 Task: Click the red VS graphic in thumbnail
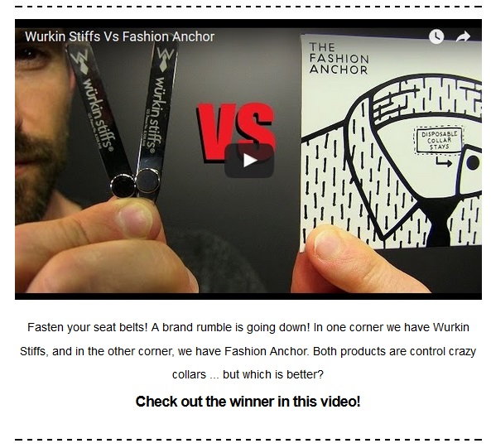point(235,132)
